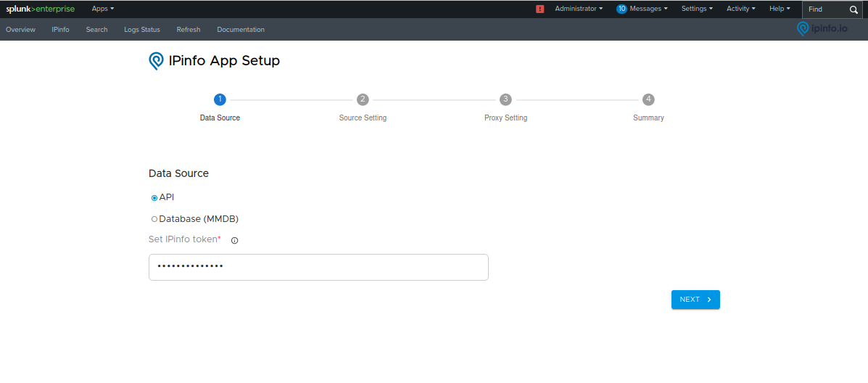
Task: Open the Activity dropdown
Action: click(741, 9)
